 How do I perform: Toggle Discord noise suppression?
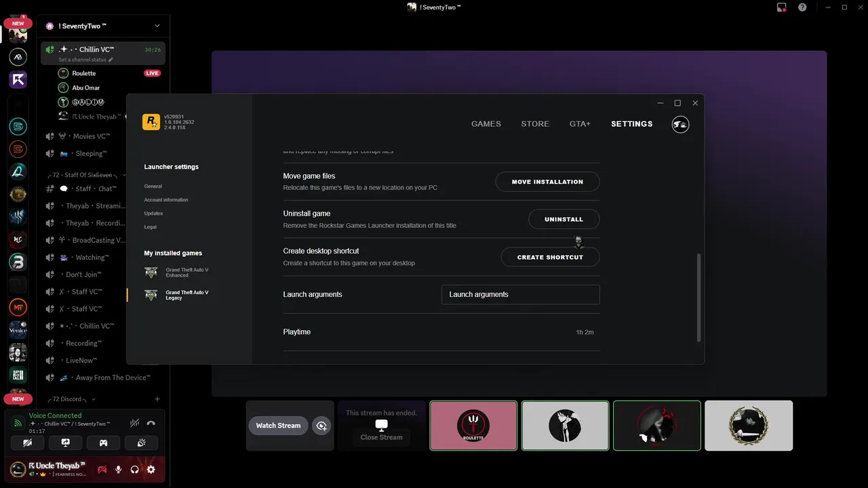point(134,423)
